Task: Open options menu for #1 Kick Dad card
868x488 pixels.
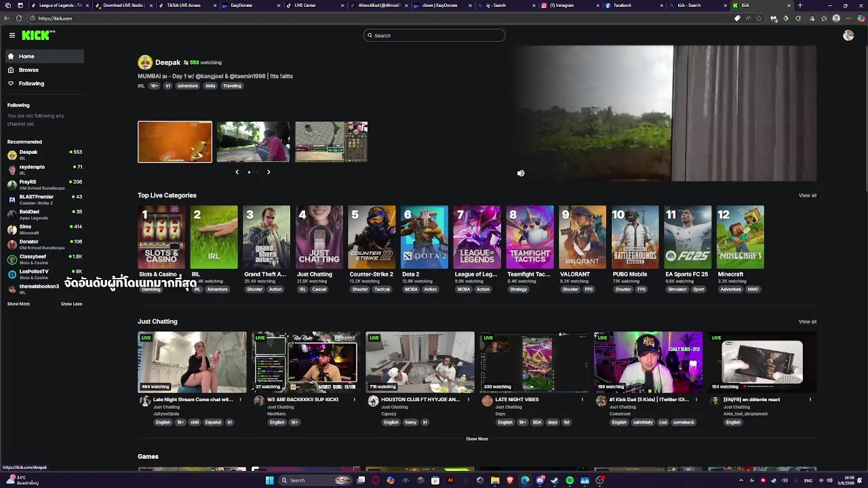Action: click(696, 400)
